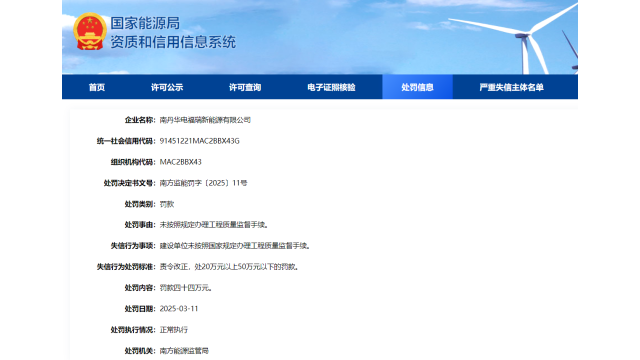Open the 首页 navigation tab
Image resolution: width=640 pixels, height=360 pixels.
pos(97,87)
